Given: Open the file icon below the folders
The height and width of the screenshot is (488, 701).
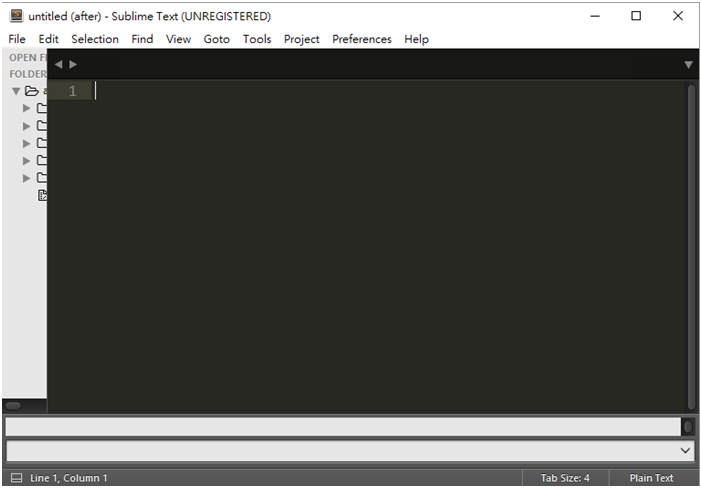Looking at the screenshot, I should [x=42, y=195].
